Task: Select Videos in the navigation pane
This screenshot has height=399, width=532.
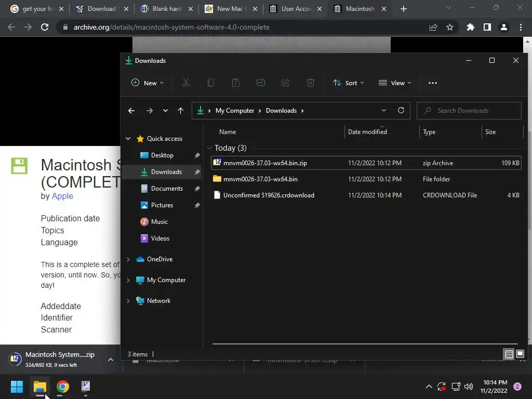Action: pyautogui.click(x=160, y=238)
